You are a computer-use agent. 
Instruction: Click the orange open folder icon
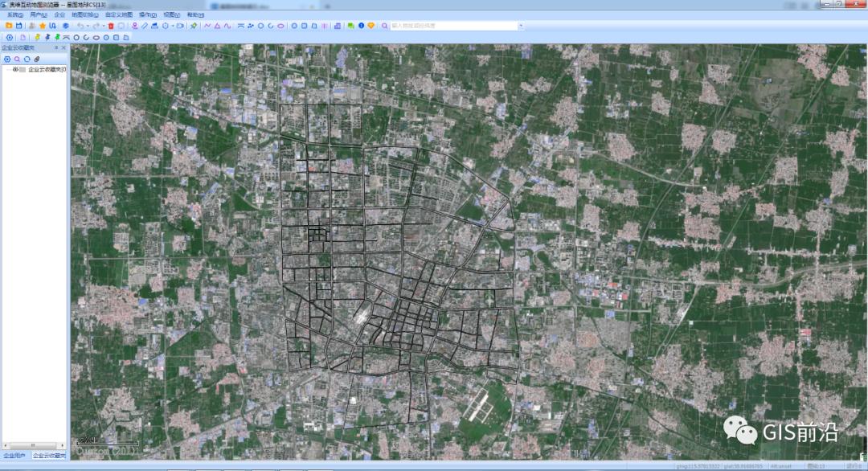tap(9, 26)
